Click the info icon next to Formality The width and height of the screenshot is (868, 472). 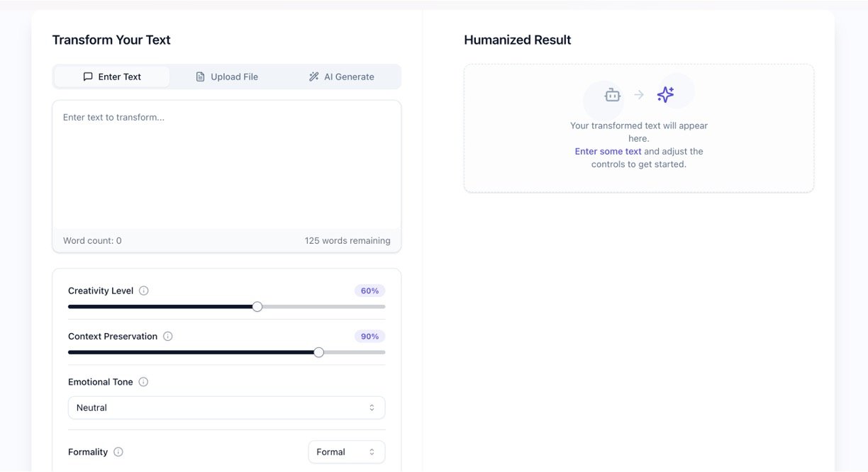click(118, 452)
